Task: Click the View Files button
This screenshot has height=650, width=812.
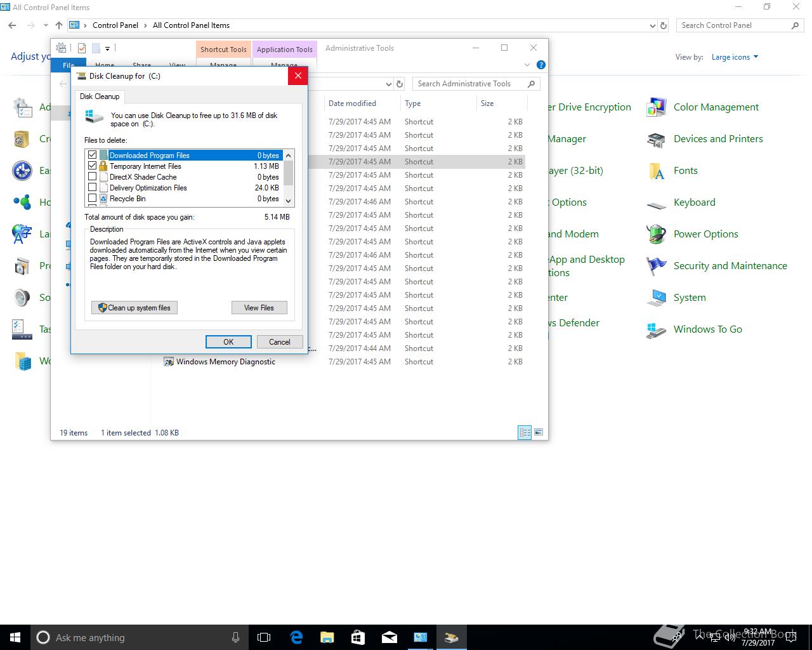Action: click(x=259, y=308)
